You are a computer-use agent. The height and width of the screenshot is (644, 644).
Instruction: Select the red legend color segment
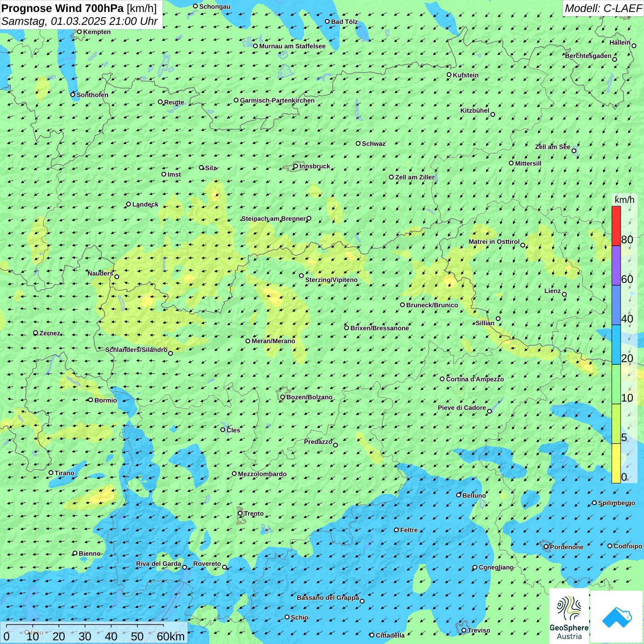[x=616, y=226]
